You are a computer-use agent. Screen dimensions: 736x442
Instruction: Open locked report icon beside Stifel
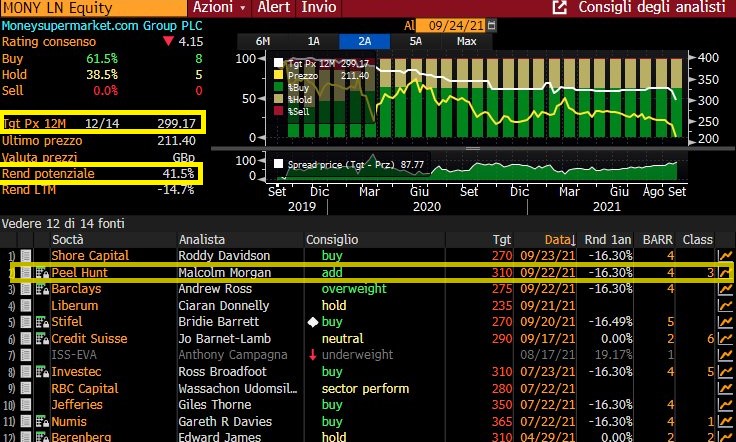pos(42,322)
